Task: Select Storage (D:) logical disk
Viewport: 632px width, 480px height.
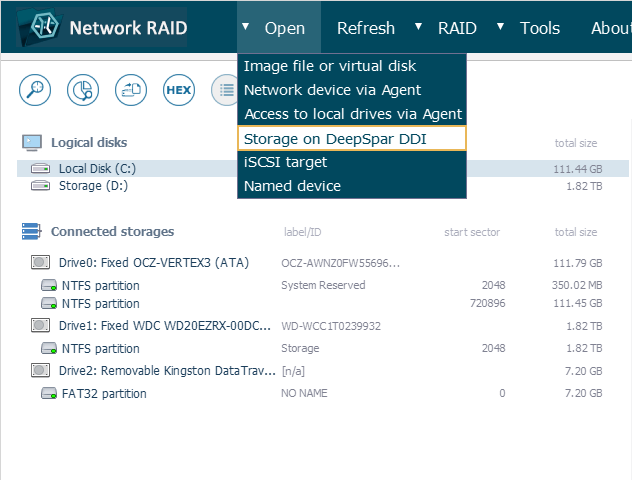Action: pyautogui.click(x=93, y=185)
